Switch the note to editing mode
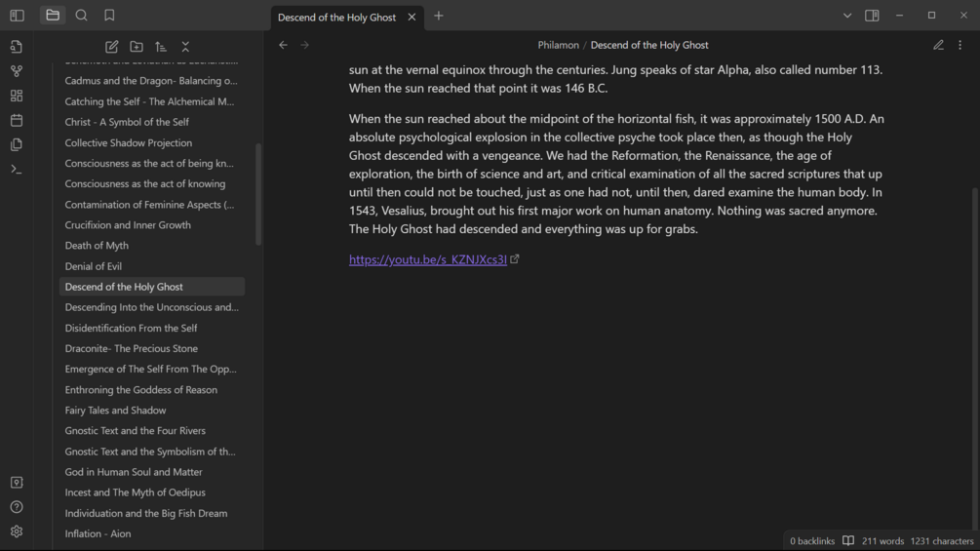Viewport: 980px width, 551px height. coord(938,45)
